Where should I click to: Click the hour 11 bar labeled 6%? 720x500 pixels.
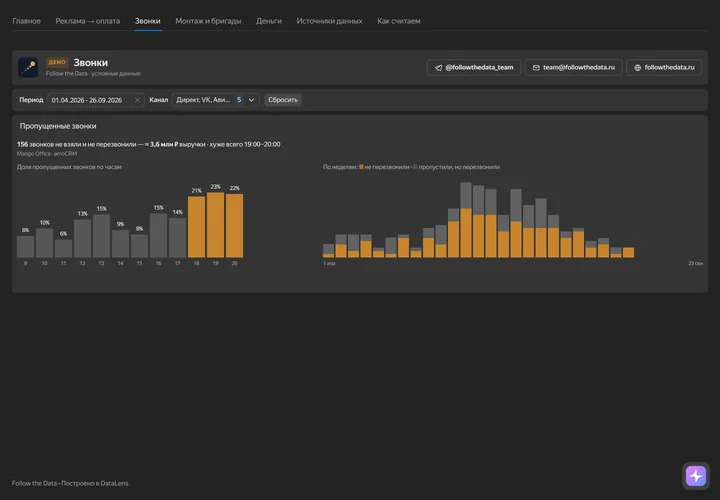click(x=63, y=248)
